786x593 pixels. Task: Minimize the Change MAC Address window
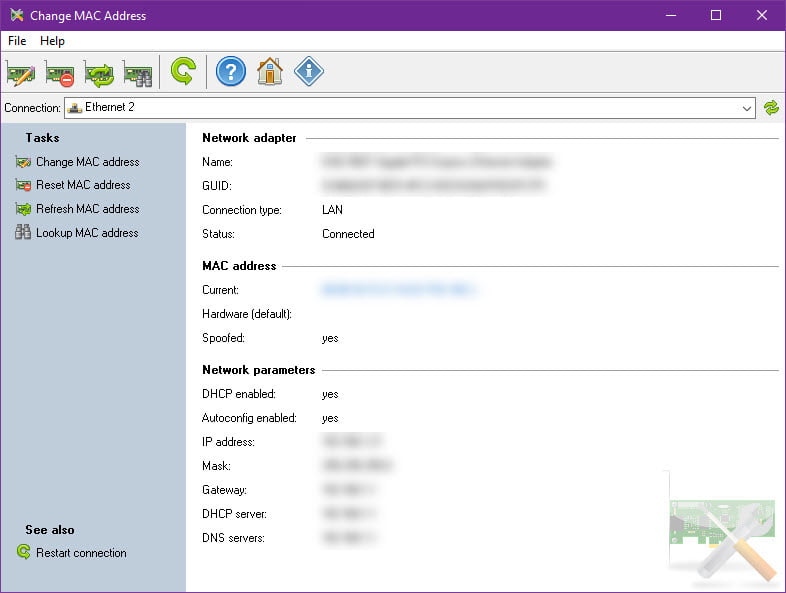[x=671, y=16]
